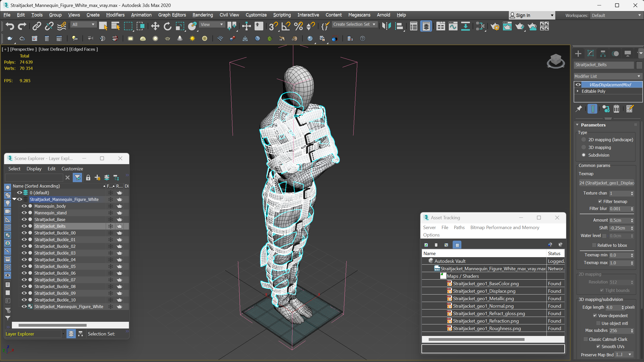Image resolution: width=644 pixels, height=362 pixels.
Task: Toggle the Filter texmap checkbox
Action: (x=600, y=201)
